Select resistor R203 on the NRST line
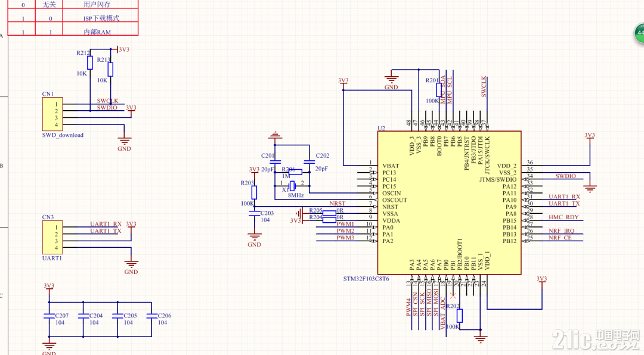This screenshot has height=355, width=644. [254, 192]
